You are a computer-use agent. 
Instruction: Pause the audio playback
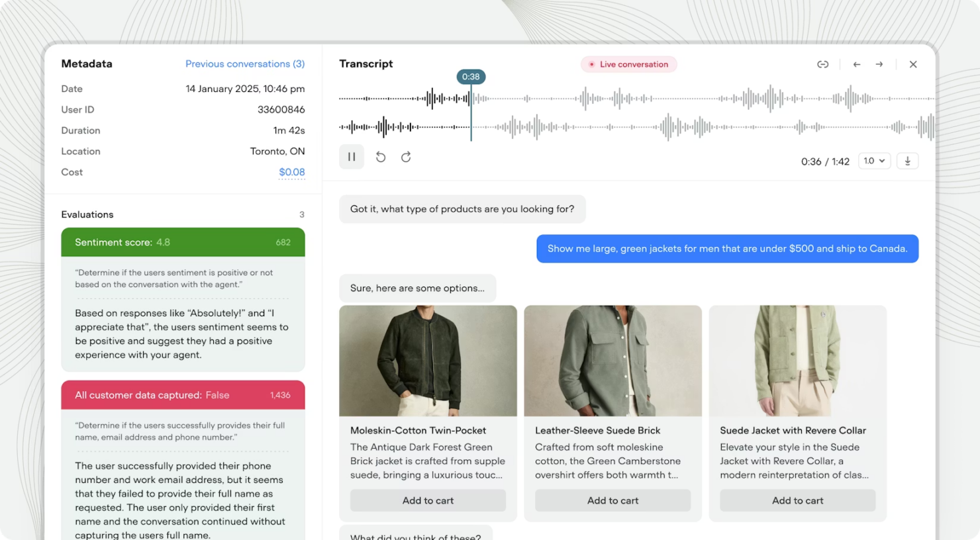(352, 156)
